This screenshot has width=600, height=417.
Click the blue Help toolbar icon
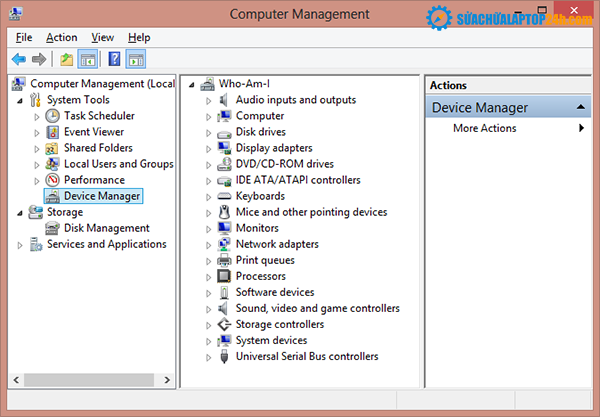coord(114,60)
